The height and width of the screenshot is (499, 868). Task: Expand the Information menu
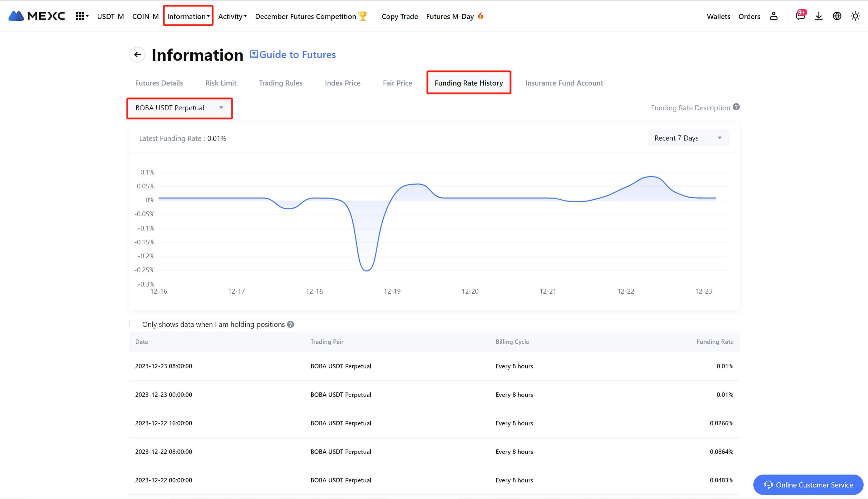click(188, 16)
